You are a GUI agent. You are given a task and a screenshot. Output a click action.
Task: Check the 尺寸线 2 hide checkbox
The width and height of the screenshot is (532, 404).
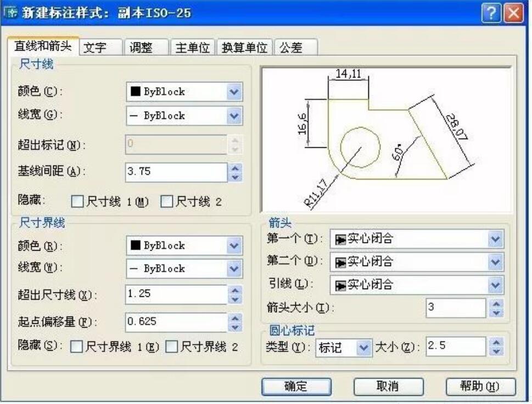(x=166, y=202)
